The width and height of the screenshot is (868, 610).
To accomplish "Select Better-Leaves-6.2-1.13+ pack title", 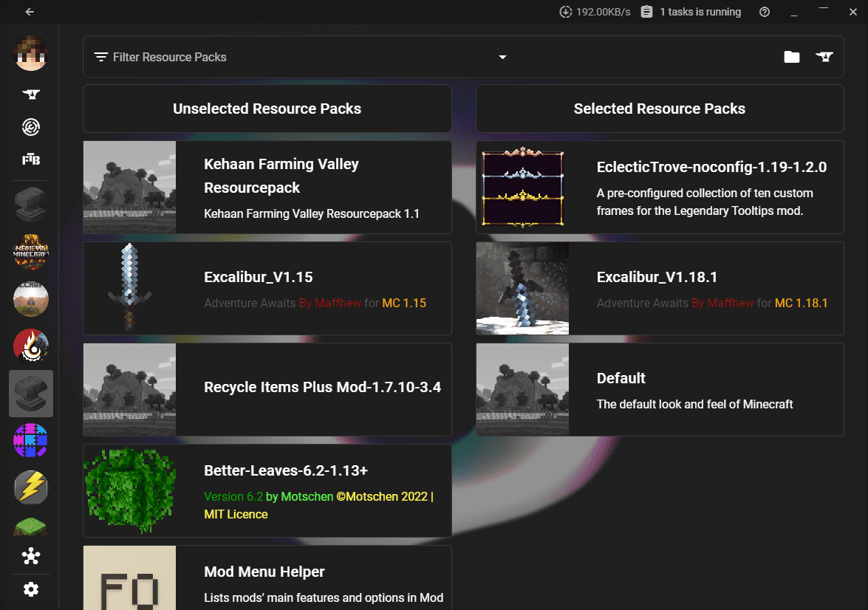I will [286, 470].
